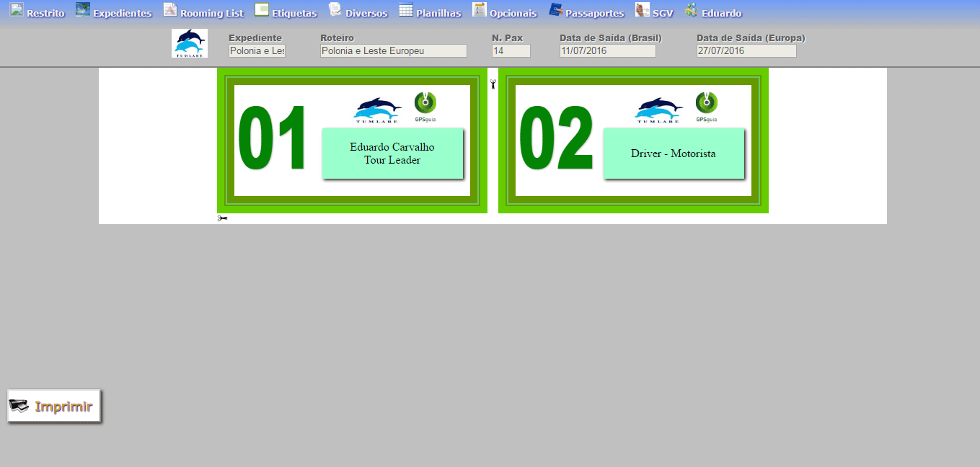Open the Expedientes menu
Screen dimensions: 980x467
tap(123, 13)
